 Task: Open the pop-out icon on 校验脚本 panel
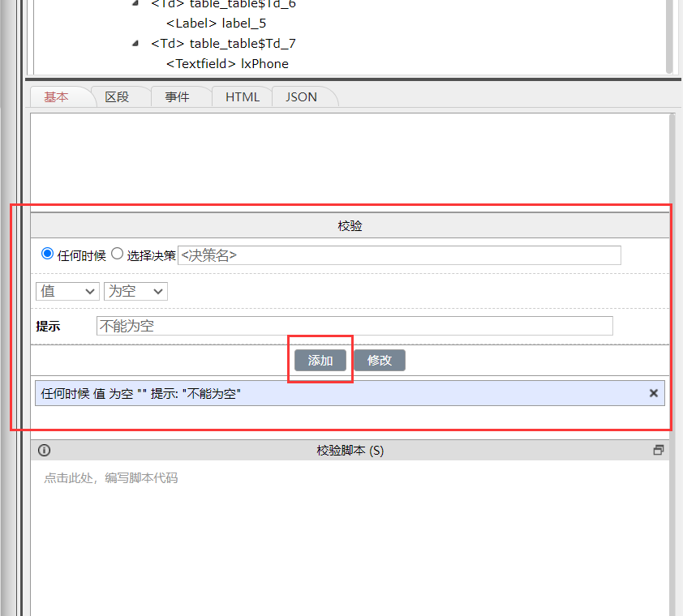coord(659,449)
